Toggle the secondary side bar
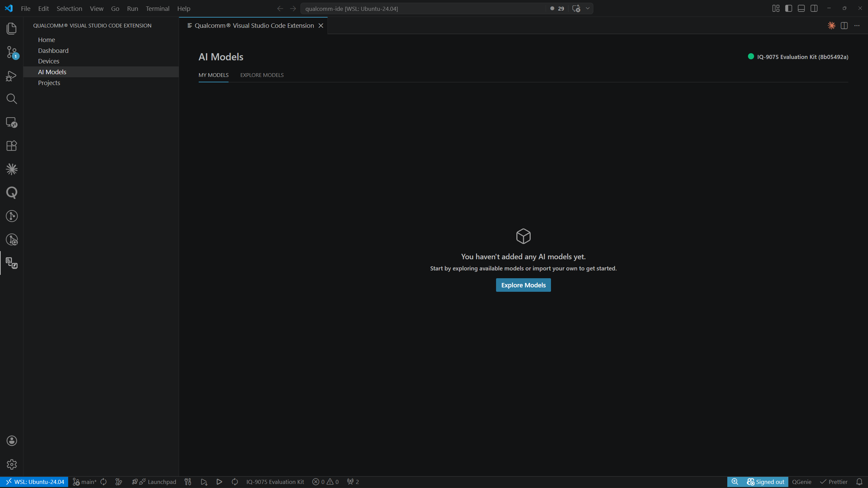 click(x=814, y=8)
